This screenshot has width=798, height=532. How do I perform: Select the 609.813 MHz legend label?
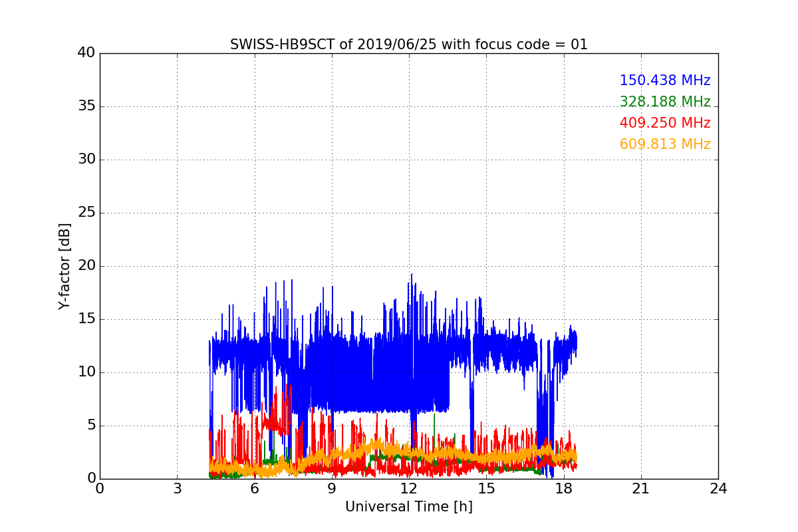665,144
